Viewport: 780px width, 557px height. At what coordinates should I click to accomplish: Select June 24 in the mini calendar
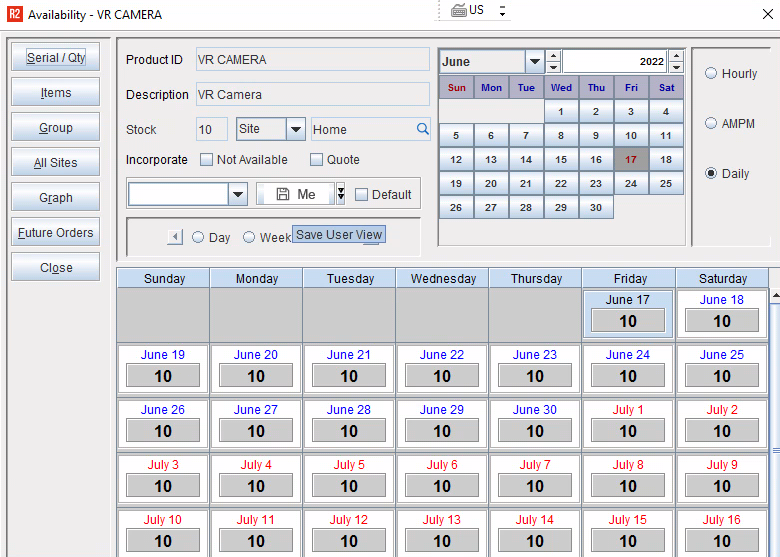click(x=631, y=184)
